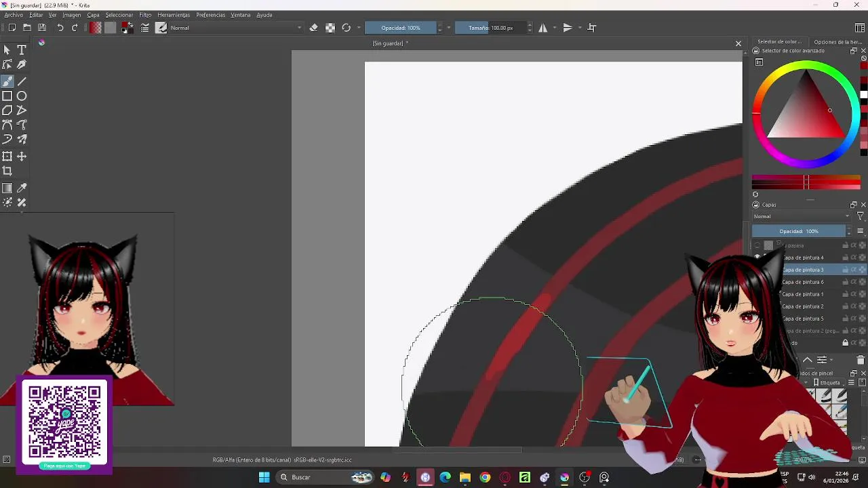The image size is (868, 488).
Task: Toggle visibility of Capa de pintura 4
Action: (757, 258)
